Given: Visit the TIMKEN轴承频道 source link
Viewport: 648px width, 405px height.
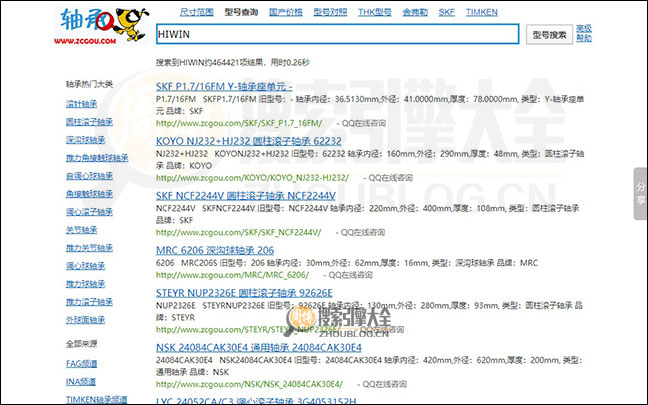Looking at the screenshot, I should [x=97, y=400].
